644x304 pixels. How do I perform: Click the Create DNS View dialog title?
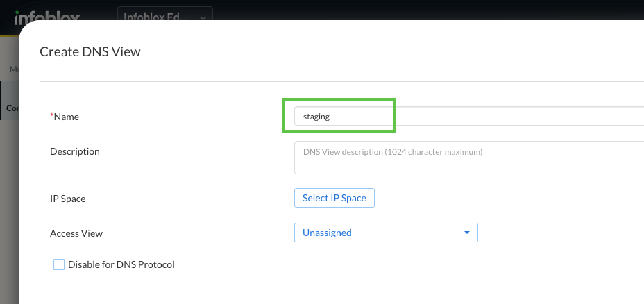click(x=90, y=51)
